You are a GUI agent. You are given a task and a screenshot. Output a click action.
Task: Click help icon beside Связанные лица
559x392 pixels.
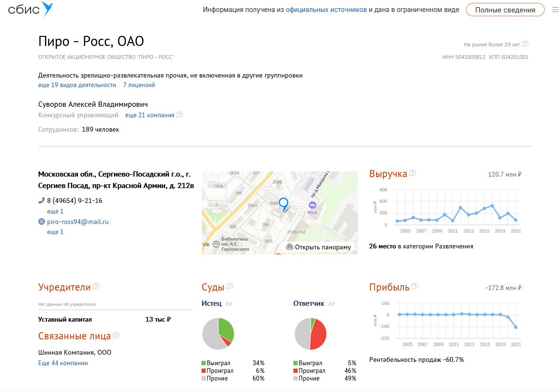click(116, 335)
